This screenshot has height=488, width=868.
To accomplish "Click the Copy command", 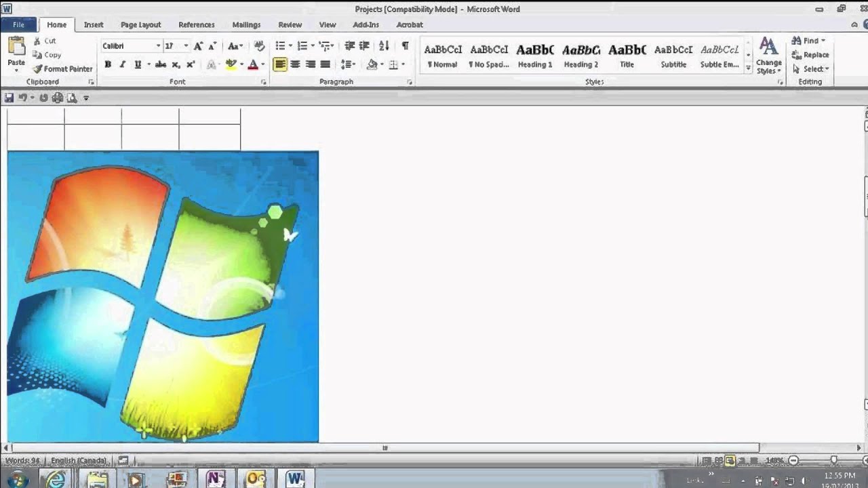I will click(x=47, y=55).
